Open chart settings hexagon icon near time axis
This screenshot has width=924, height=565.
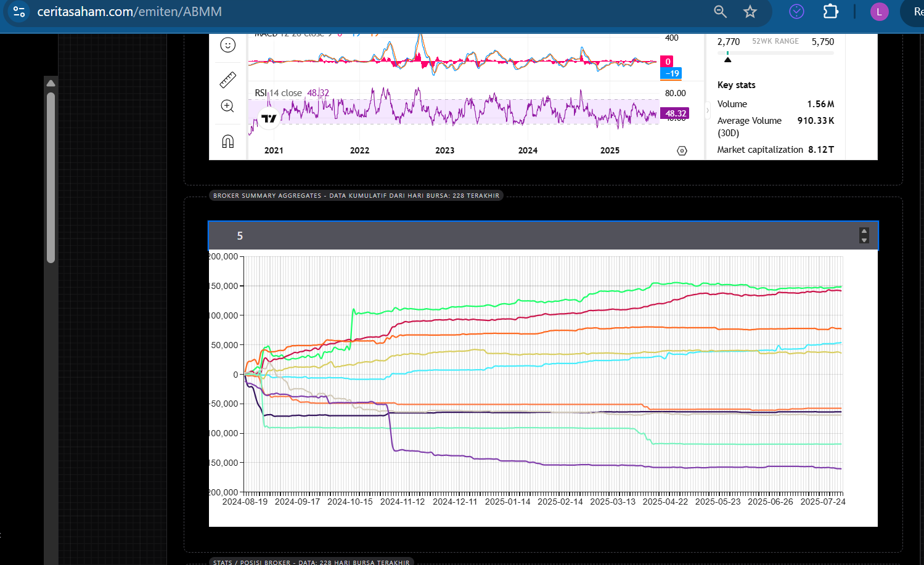tap(682, 151)
